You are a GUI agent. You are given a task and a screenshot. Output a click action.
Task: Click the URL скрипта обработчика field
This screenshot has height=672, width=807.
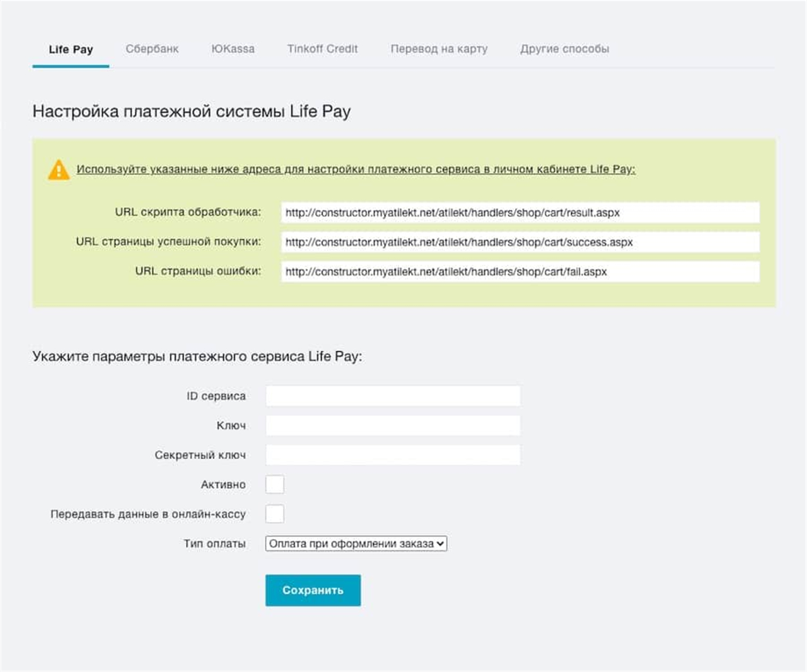(x=520, y=212)
